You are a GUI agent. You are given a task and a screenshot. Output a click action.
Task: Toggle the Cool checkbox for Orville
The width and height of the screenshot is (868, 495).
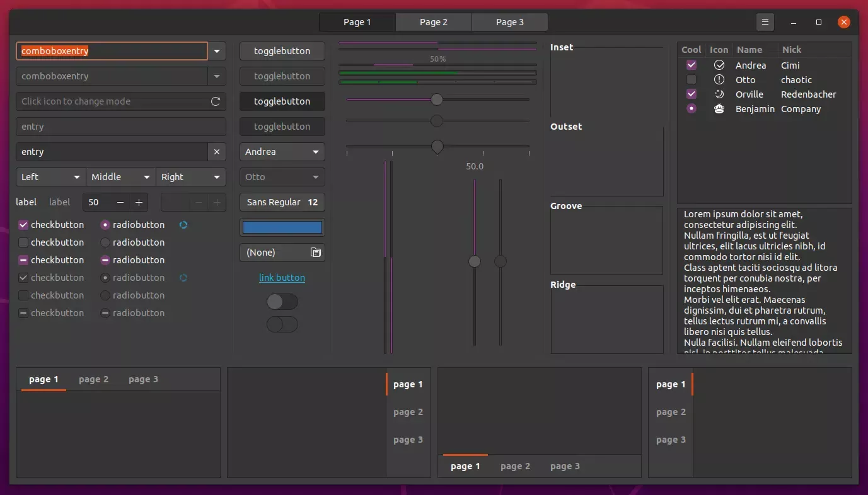[692, 94]
